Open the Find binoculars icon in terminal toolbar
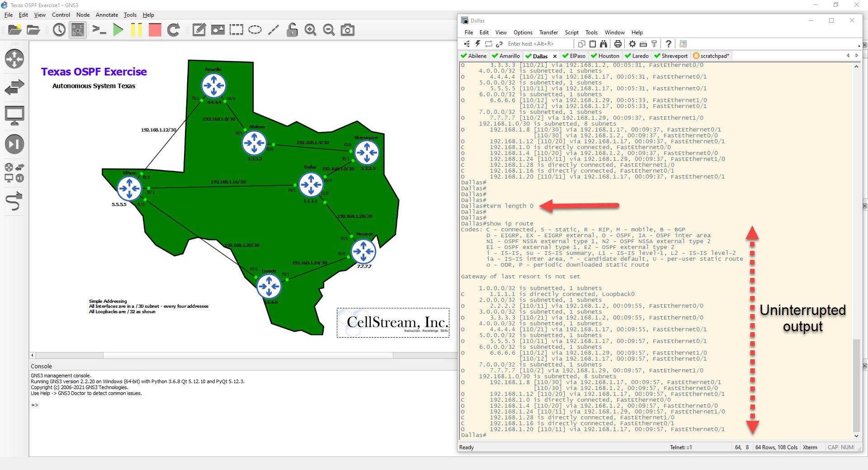Image resolution: width=868 pixels, height=470 pixels. tap(604, 44)
